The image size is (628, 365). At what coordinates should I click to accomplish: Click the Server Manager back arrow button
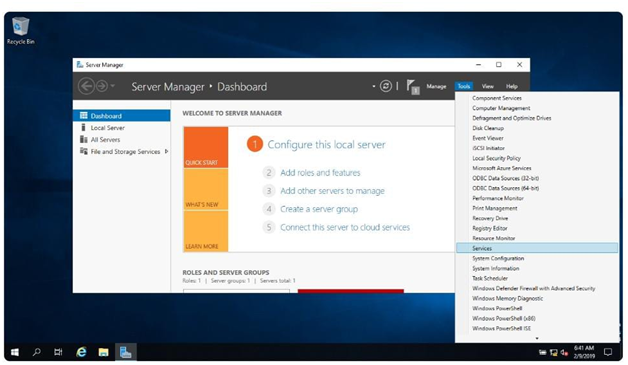86,86
